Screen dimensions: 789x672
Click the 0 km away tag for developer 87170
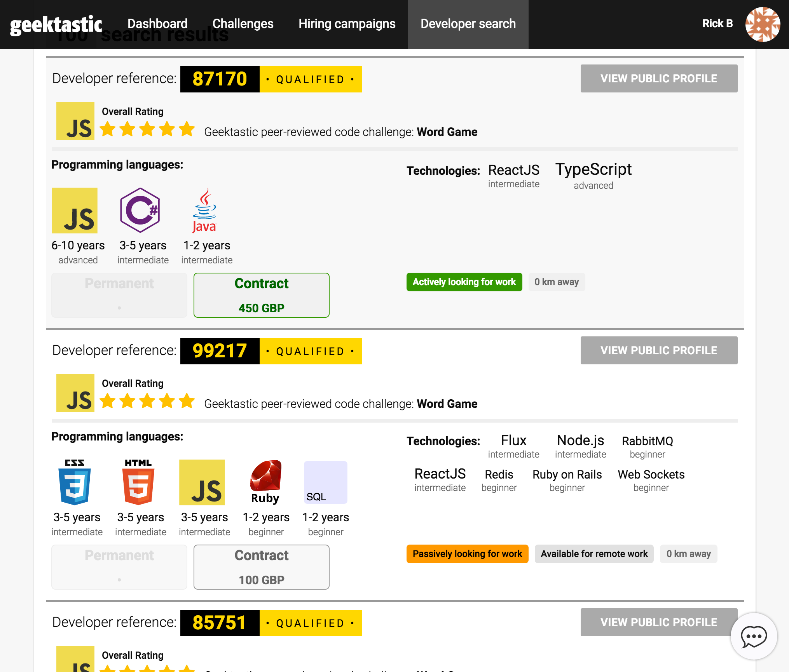pyautogui.click(x=557, y=282)
